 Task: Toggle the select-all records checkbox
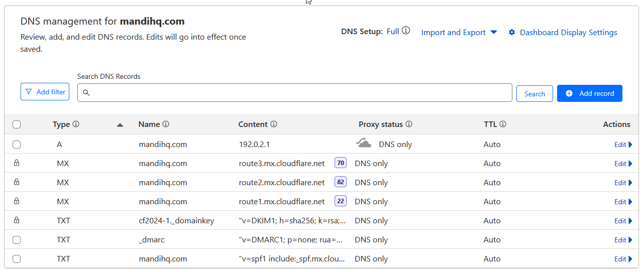click(17, 124)
